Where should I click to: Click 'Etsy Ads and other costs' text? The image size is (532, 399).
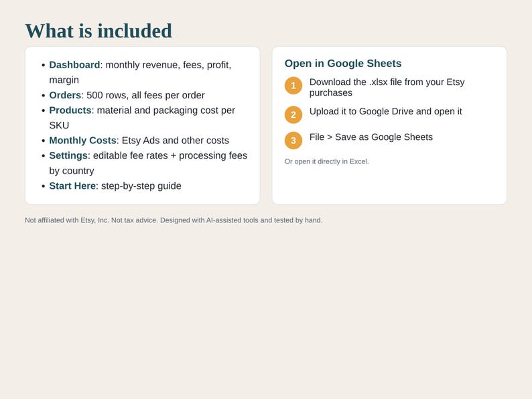coord(176,141)
